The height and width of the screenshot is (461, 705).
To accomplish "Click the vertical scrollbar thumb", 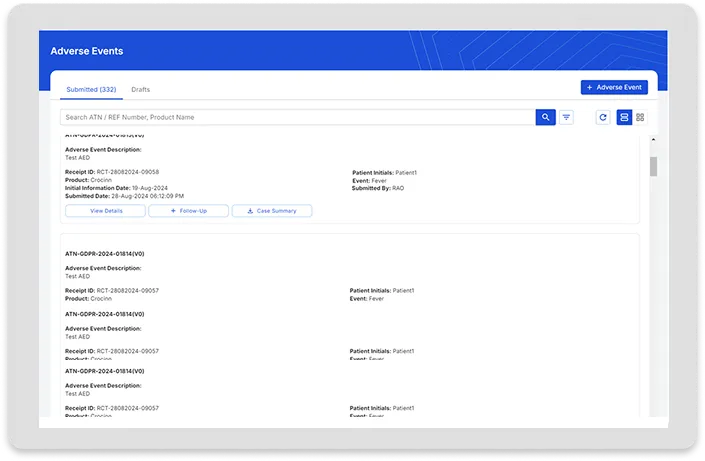I will click(x=653, y=166).
